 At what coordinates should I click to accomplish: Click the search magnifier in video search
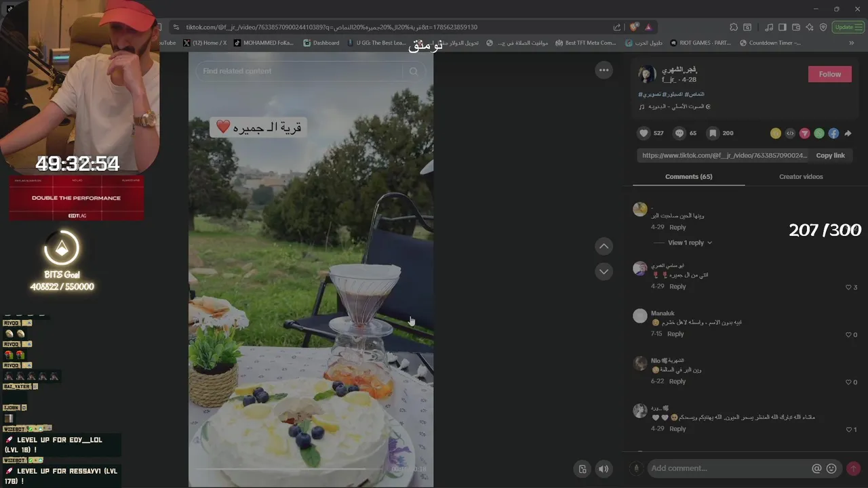(x=414, y=71)
